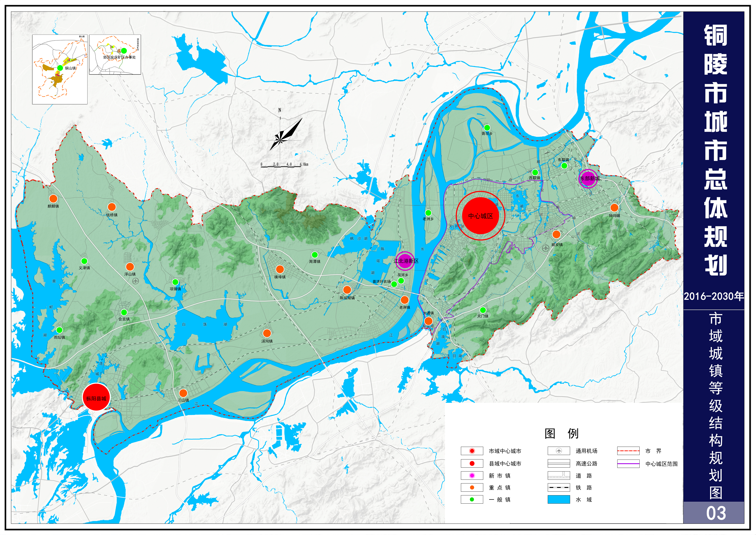Open the 铜山镇 inset map thumbnail
This screenshot has height=535, width=756.
(x=60, y=70)
